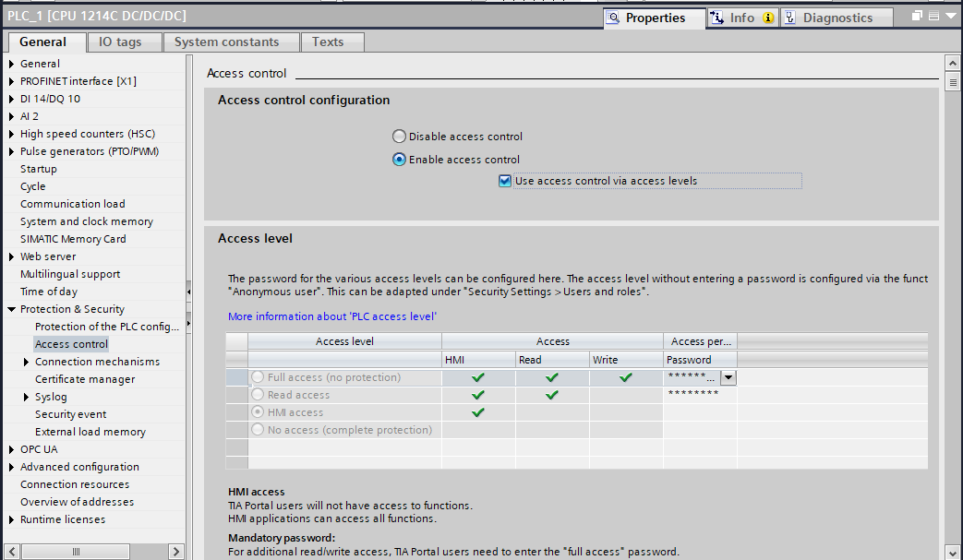Click the yellow info alert icon
Screen dimensions: 963x560
[768, 18]
